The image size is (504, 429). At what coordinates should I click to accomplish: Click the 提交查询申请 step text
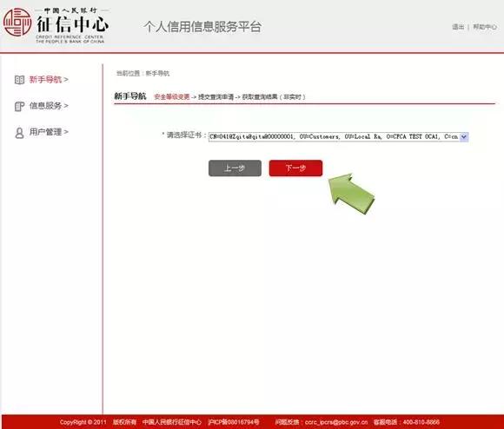point(216,96)
